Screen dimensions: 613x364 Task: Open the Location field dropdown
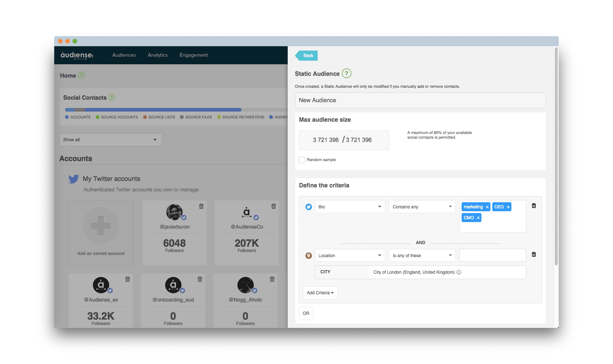350,255
